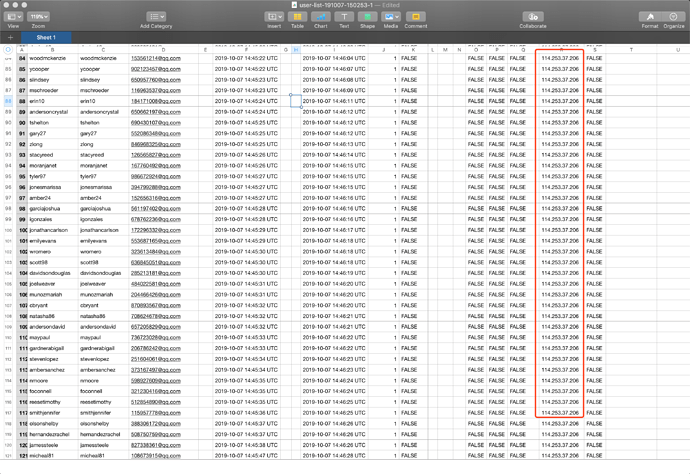The image size is (690, 474).
Task: Open the View menu button
Action: tap(13, 17)
